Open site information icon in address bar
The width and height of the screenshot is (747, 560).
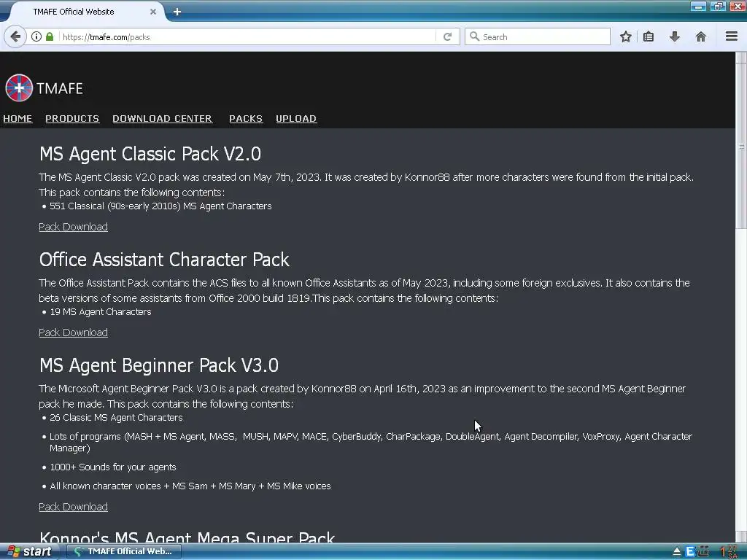click(x=36, y=36)
